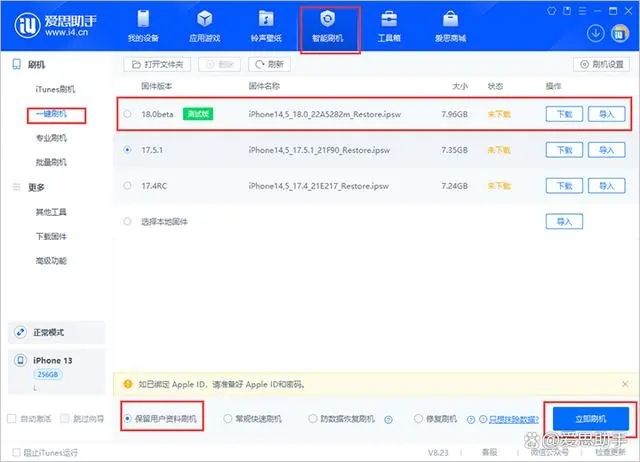Click the yellow warning icon in notice
Image resolution: width=640 pixels, height=462 pixels.
point(128,384)
